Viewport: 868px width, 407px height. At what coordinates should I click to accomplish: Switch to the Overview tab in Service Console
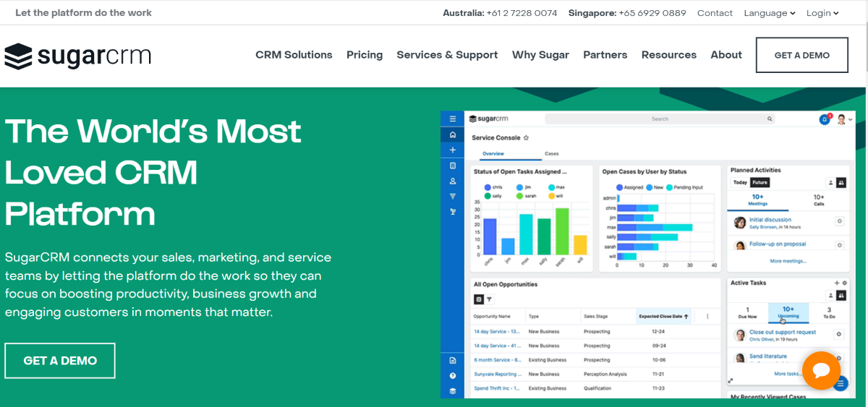[x=493, y=154]
